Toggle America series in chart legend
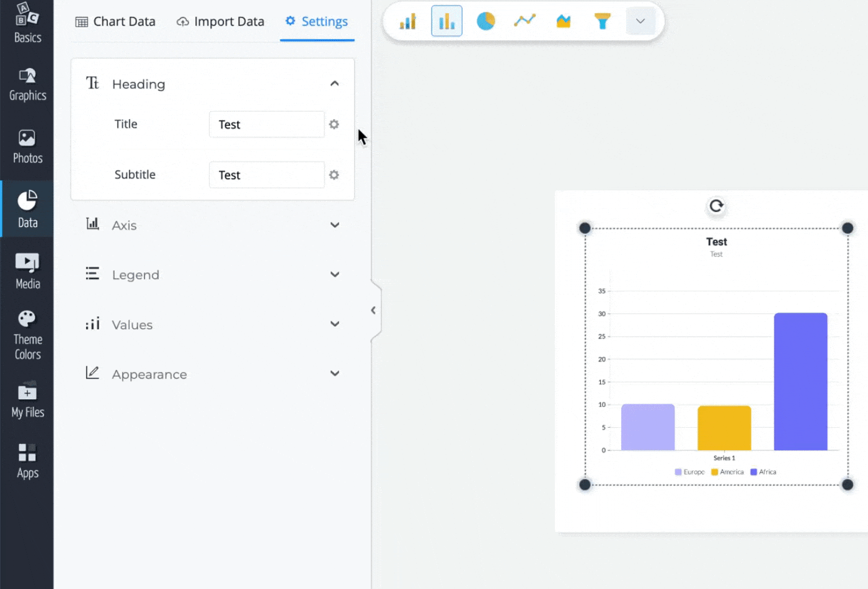This screenshot has width=868, height=589. [727, 472]
